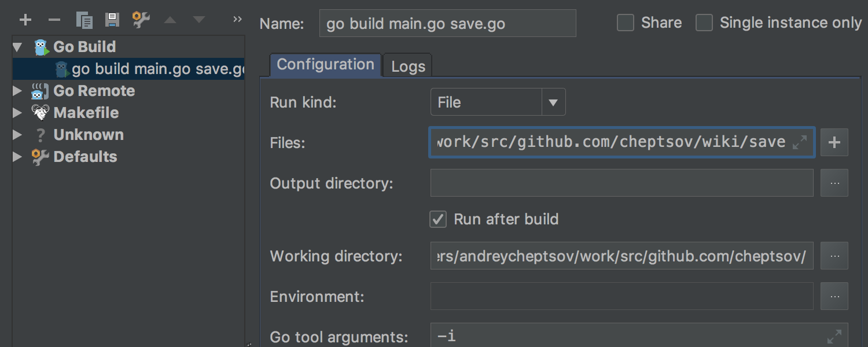Expand the Go Remote tree node

(17, 91)
